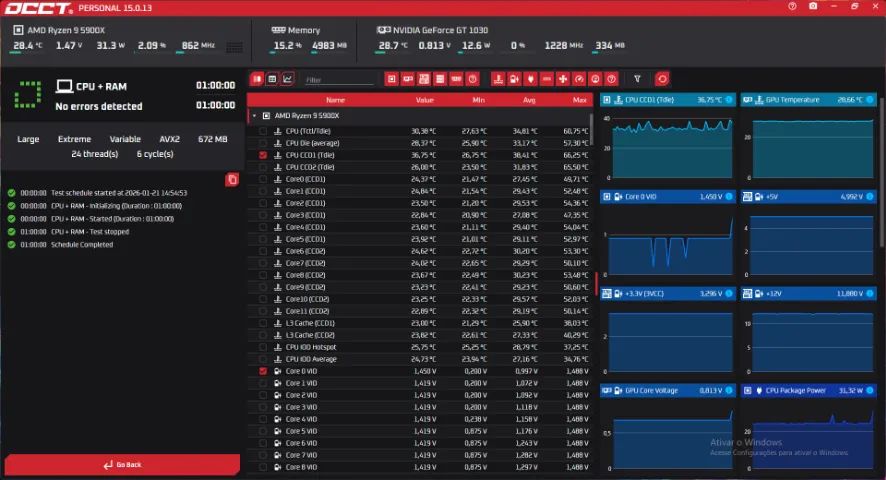Switch to table-only monitoring view

tap(272, 79)
